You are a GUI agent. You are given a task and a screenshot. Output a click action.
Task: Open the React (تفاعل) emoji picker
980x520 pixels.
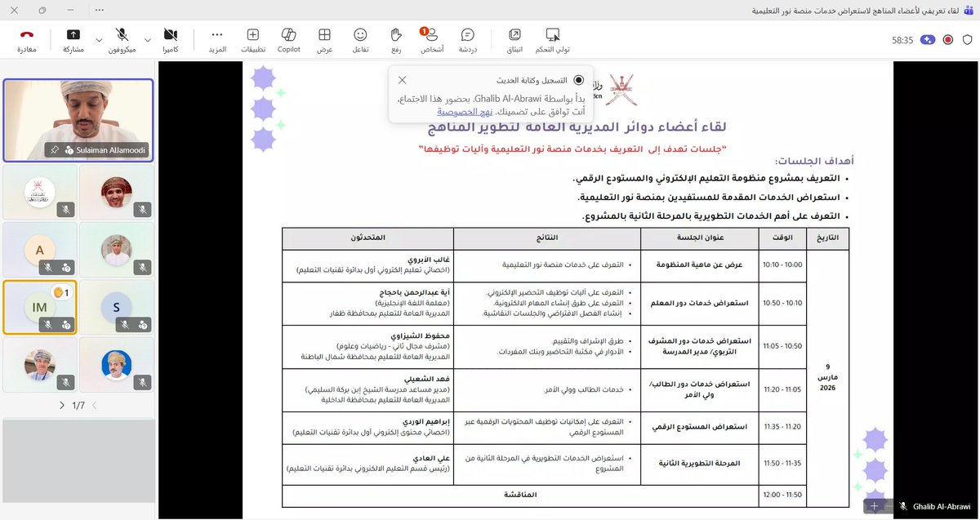pyautogui.click(x=360, y=40)
